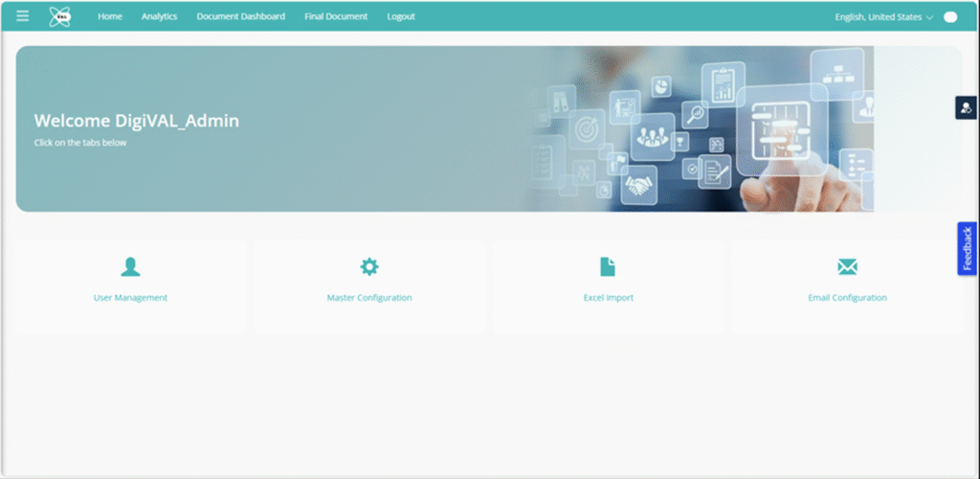This screenshot has height=479, width=980.
Task: Open the Document Dashboard page
Action: 240,16
